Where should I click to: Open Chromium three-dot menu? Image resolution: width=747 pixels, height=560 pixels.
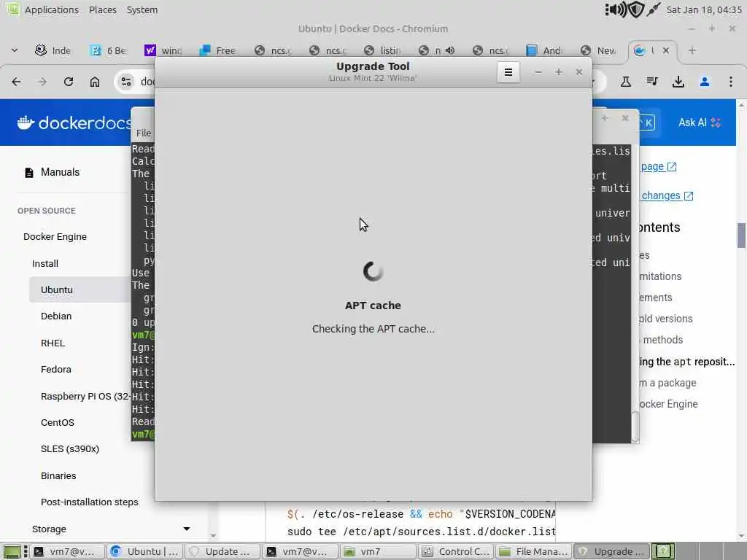731,82
